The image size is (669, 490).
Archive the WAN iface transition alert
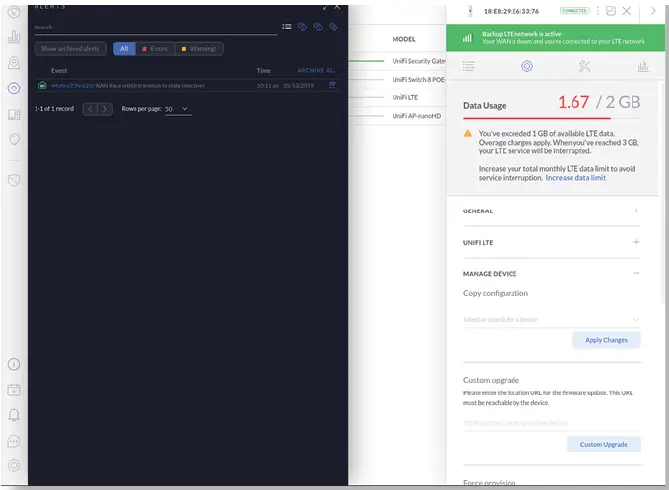coord(331,85)
